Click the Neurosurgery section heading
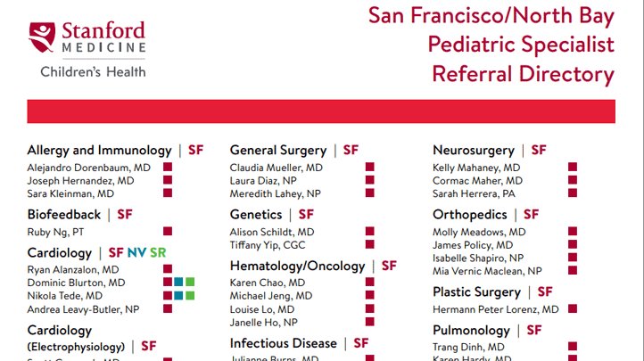 pyautogui.click(x=473, y=151)
